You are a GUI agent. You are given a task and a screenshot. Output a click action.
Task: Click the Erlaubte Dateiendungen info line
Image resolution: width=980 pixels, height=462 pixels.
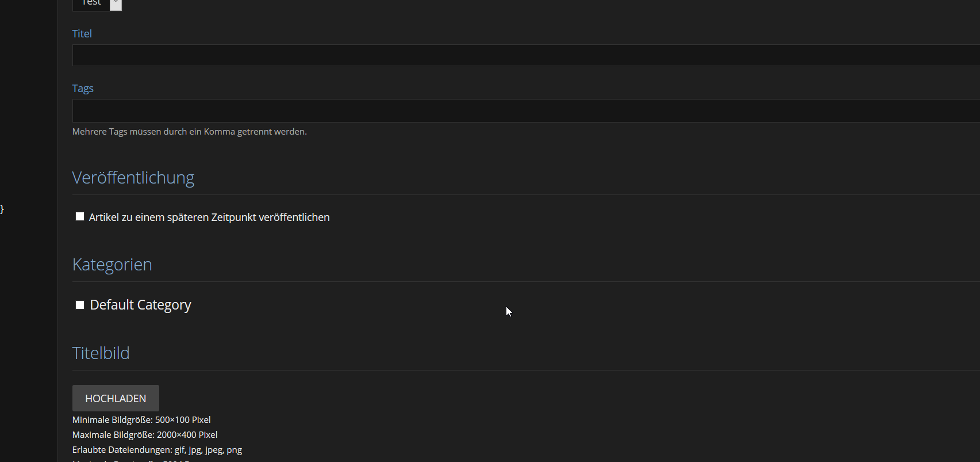click(157, 450)
